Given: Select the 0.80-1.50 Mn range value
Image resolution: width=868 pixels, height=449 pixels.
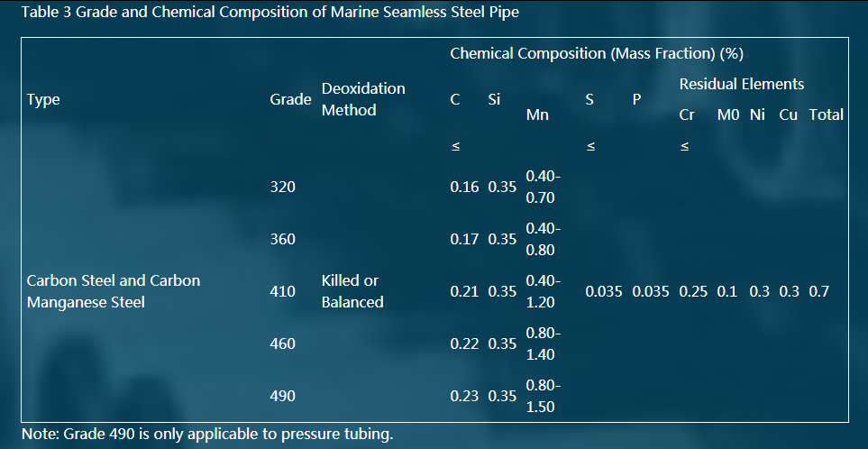Looking at the screenshot, I should [x=544, y=397].
